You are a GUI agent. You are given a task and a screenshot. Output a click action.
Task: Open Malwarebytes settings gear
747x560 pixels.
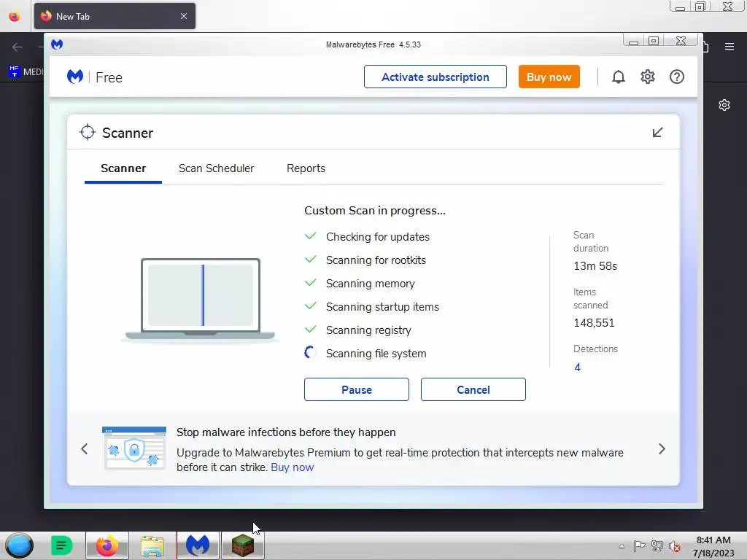click(648, 77)
